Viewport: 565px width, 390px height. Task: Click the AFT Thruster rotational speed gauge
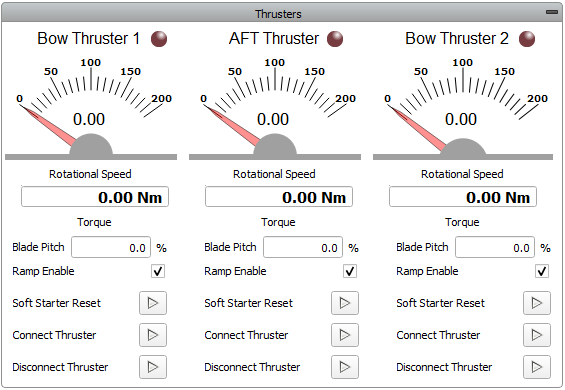coord(275,108)
